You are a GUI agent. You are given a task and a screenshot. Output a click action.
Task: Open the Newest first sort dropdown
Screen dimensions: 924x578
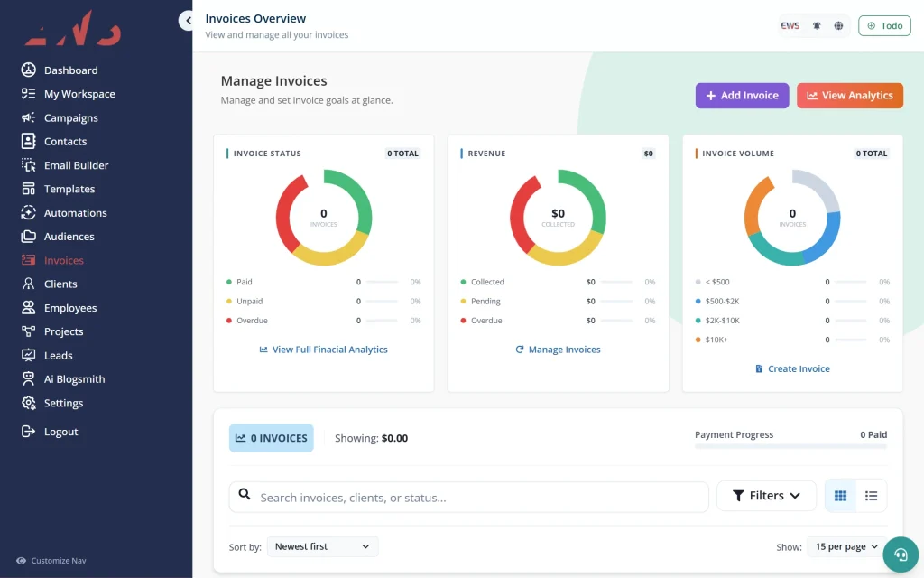pyautogui.click(x=322, y=546)
